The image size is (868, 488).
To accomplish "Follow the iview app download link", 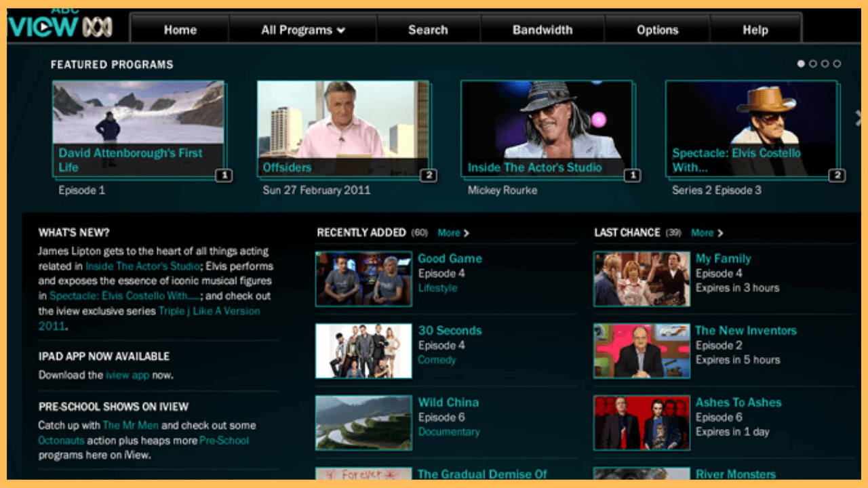I will (127, 375).
